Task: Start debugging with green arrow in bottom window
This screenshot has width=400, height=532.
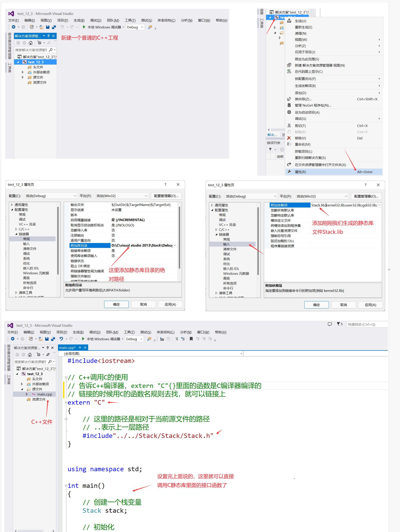Action: pyautogui.click(x=83, y=339)
